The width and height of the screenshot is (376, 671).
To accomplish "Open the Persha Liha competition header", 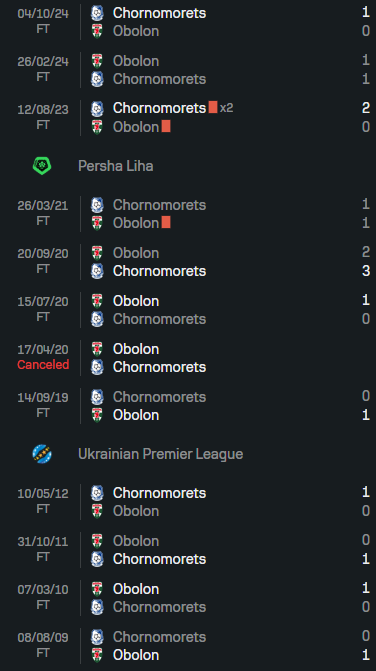I will click(115, 166).
